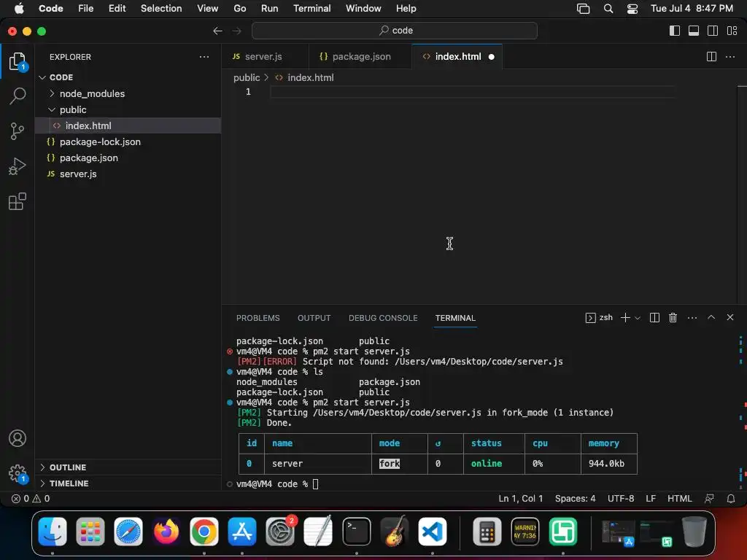Toggle the Secondary Side Bar layout
This screenshot has width=747, height=560.
click(713, 31)
